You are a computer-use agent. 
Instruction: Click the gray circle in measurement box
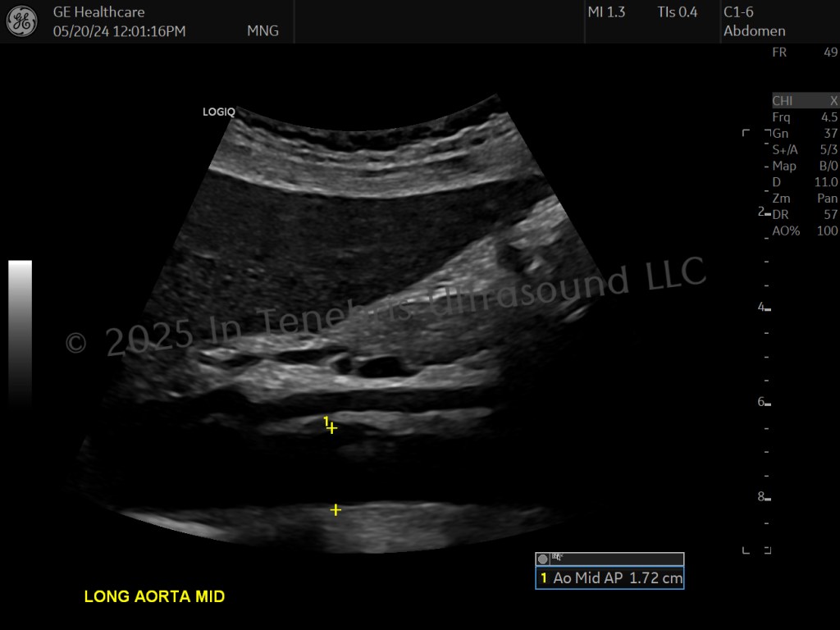(x=543, y=559)
